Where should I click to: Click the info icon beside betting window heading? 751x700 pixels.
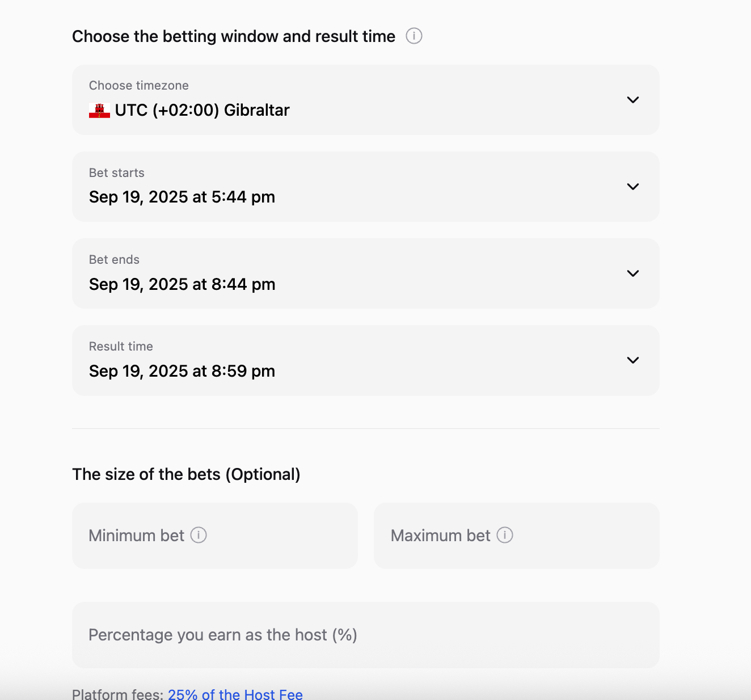(414, 36)
